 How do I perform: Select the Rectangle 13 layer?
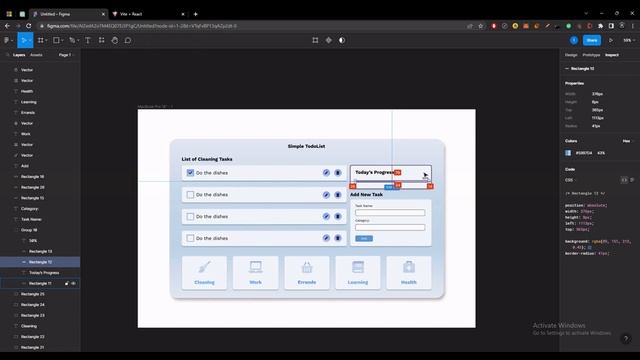(x=40, y=251)
